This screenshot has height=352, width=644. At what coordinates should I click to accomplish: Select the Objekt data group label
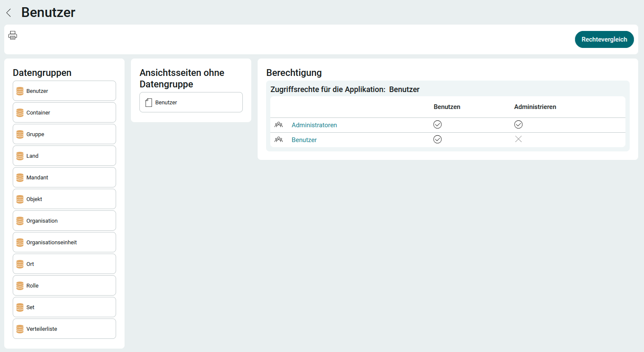[34, 199]
